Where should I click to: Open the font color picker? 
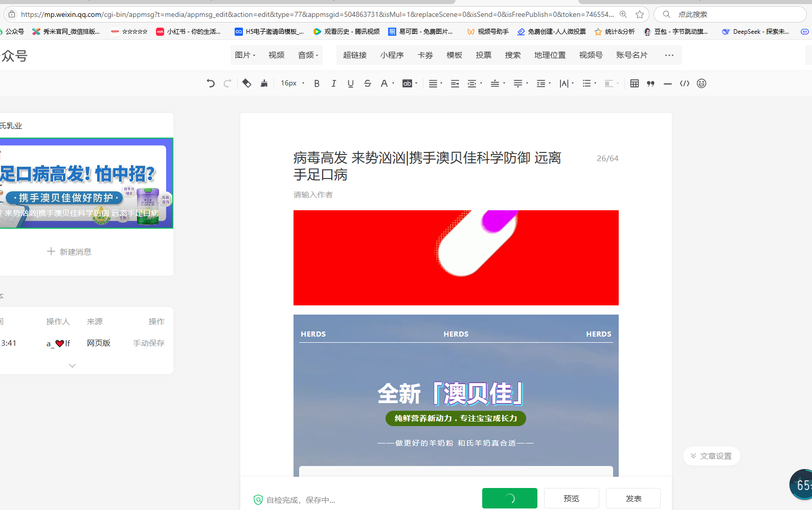coord(387,83)
